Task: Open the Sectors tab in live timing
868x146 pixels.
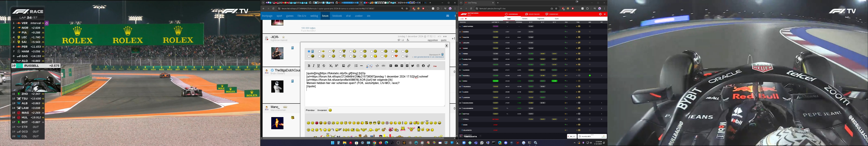Action: pos(525,19)
